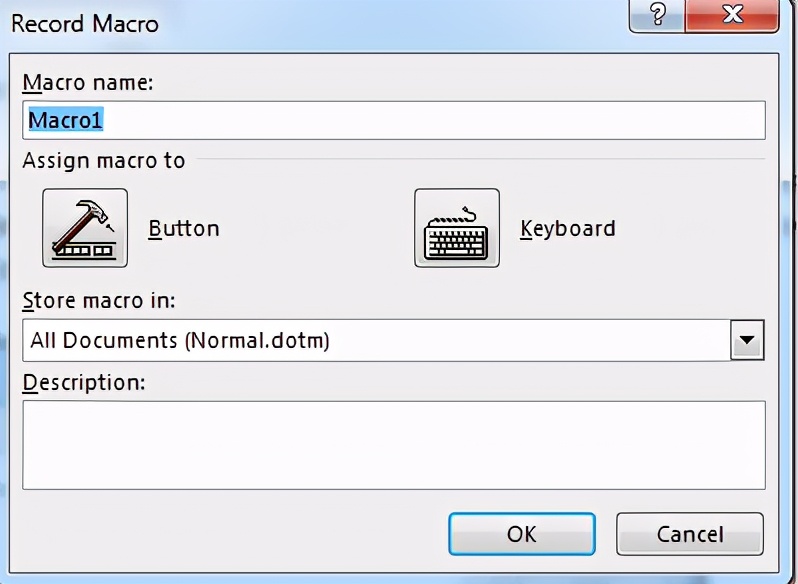Click the Record Macro title text
Image resolution: width=798 pixels, height=584 pixels.
[x=85, y=24]
